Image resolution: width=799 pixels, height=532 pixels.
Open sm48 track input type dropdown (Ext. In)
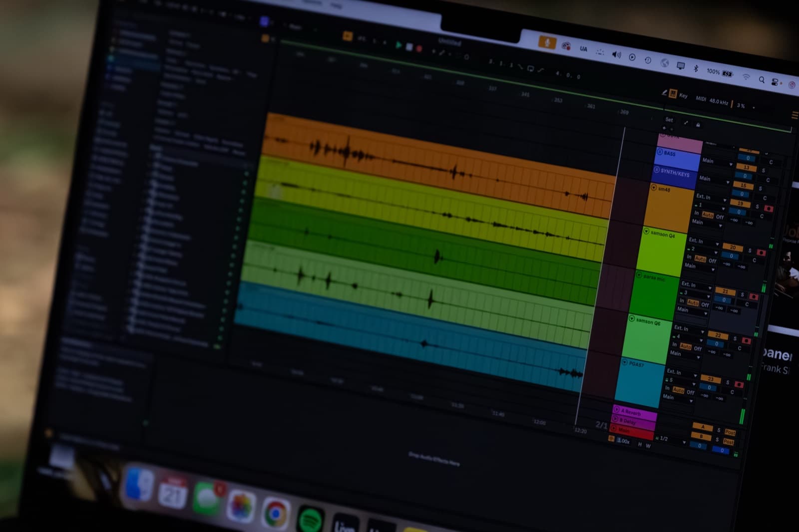(x=711, y=198)
